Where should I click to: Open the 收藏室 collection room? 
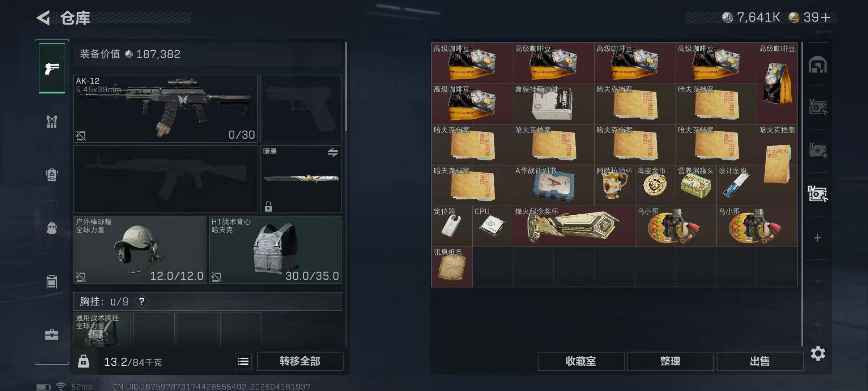[581, 361]
